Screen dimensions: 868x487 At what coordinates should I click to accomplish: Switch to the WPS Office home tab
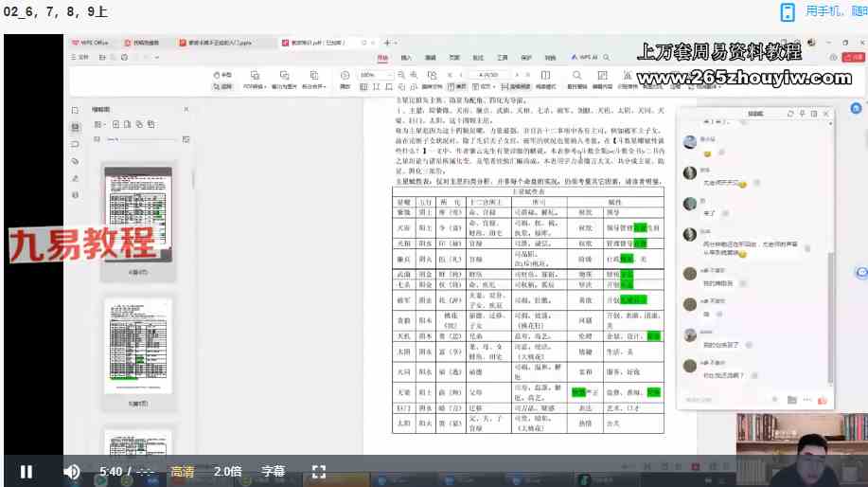coord(90,43)
